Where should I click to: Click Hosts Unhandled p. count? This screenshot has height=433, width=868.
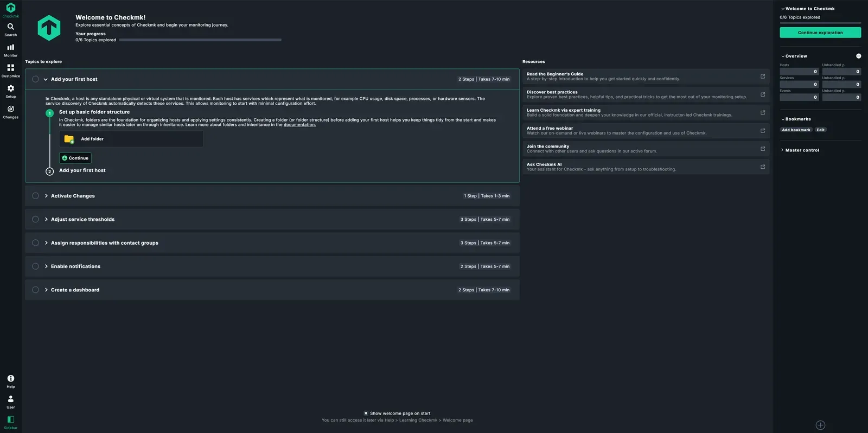pyautogui.click(x=841, y=72)
